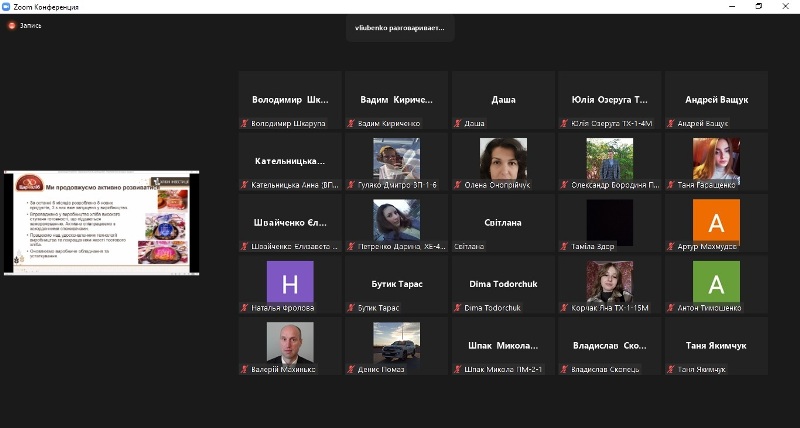Click large name 'Світлана' in tile center
Image resolution: width=800 pixels, height=428 pixels.
pyautogui.click(x=503, y=223)
